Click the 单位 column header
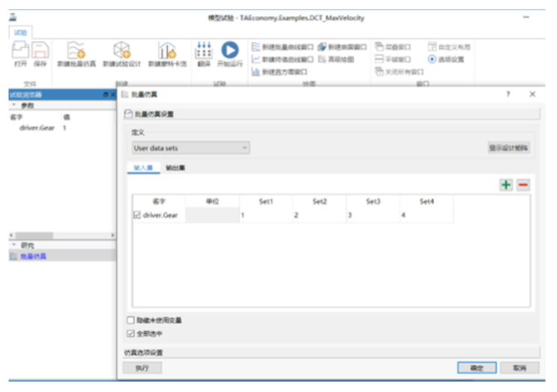Screen dimensions: 557x392 pyautogui.click(x=212, y=202)
